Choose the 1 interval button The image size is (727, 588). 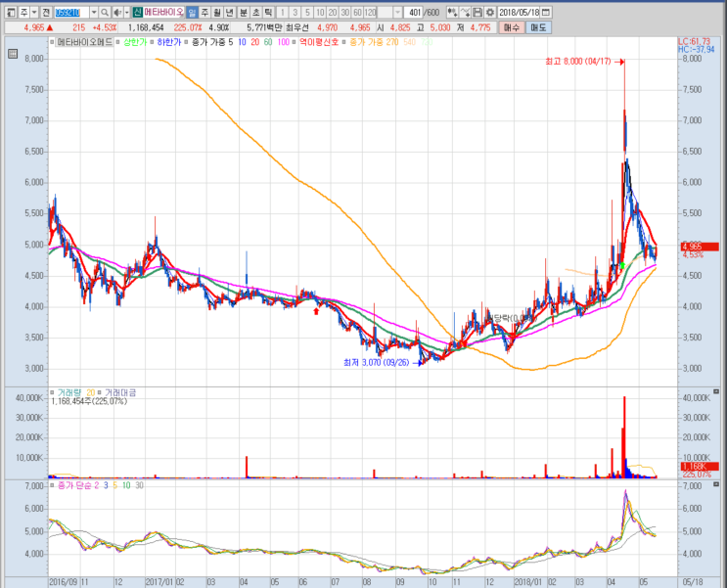(x=283, y=13)
